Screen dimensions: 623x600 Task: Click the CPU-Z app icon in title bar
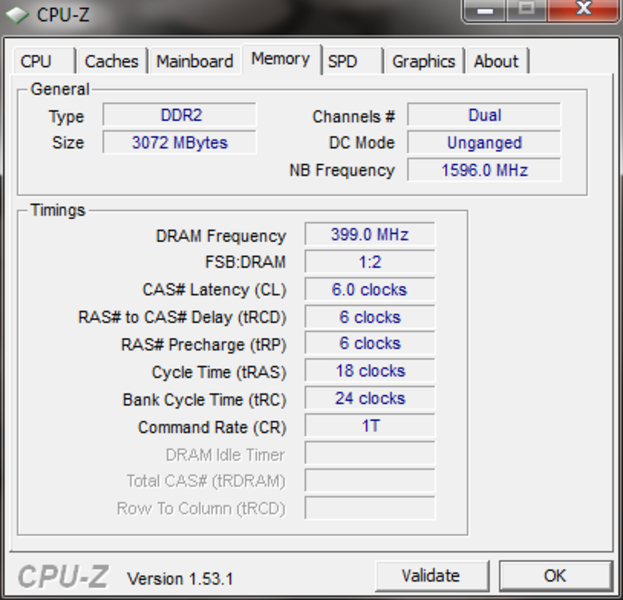pyautogui.click(x=17, y=15)
